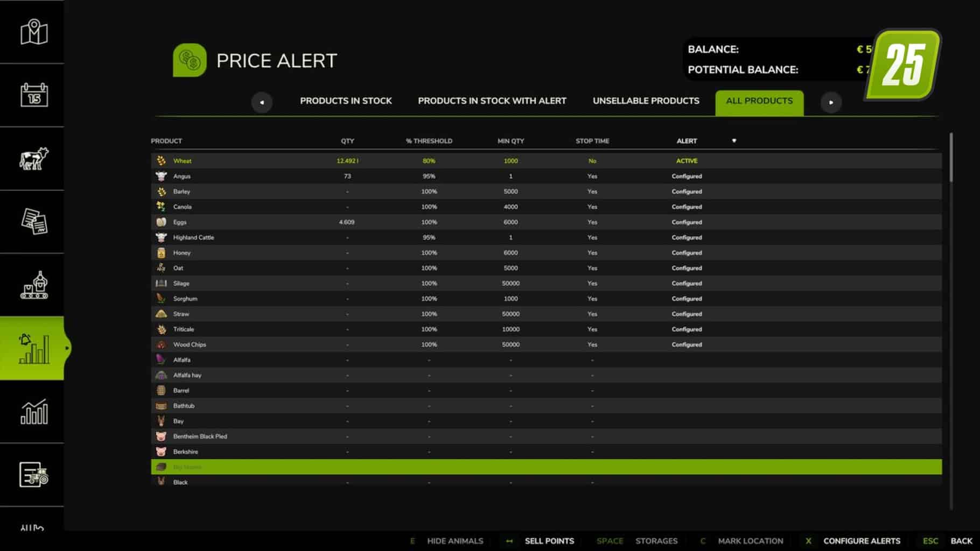Click the Price Alert coins icon
The image size is (980, 551).
[x=190, y=60]
